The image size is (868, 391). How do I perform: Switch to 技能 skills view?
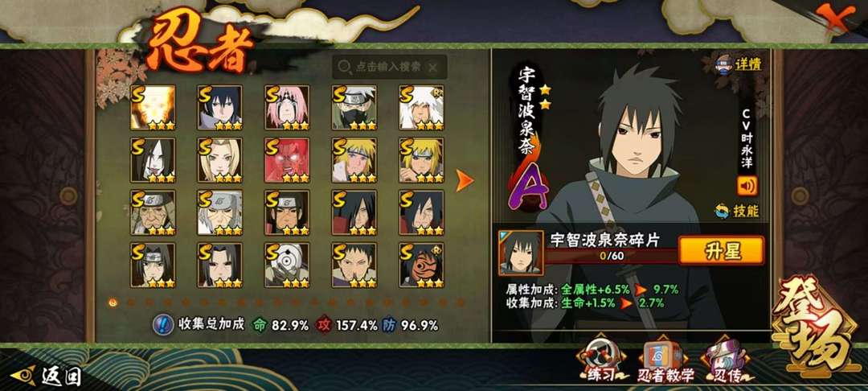click(737, 211)
